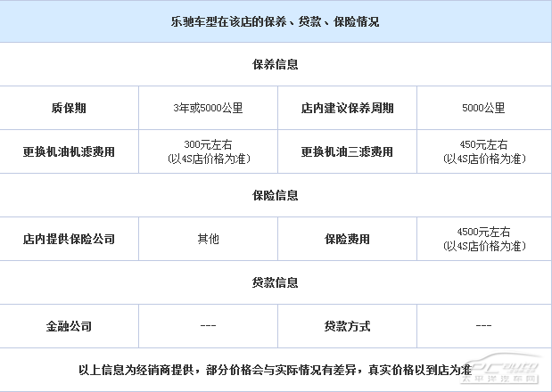Select the '保养信息' section heading

pyautogui.click(x=275, y=64)
